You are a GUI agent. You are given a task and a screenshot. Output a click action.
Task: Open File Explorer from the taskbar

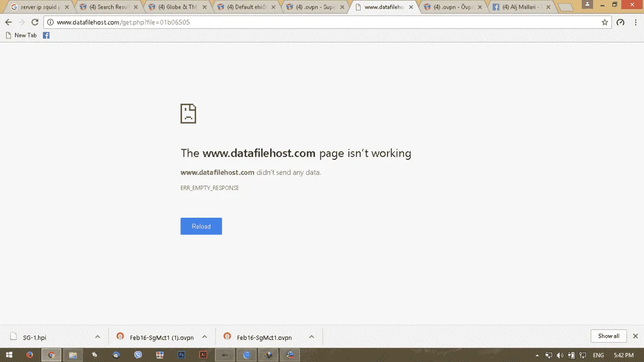pyautogui.click(x=73, y=355)
